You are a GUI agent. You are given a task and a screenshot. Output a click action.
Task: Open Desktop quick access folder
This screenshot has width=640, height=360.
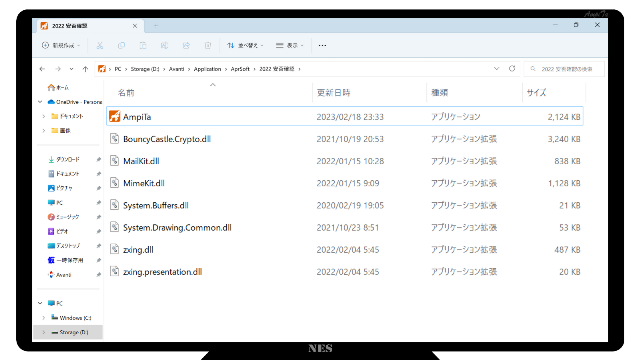click(x=64, y=246)
